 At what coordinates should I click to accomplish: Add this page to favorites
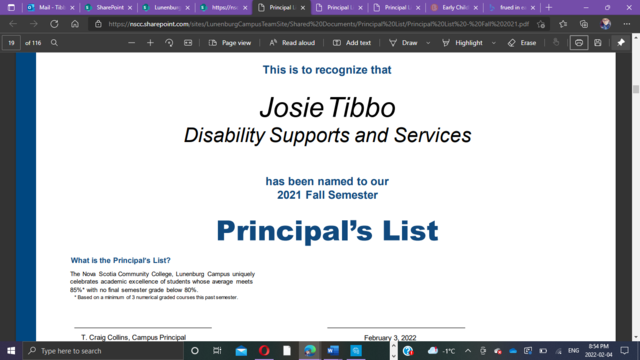tap(541, 24)
